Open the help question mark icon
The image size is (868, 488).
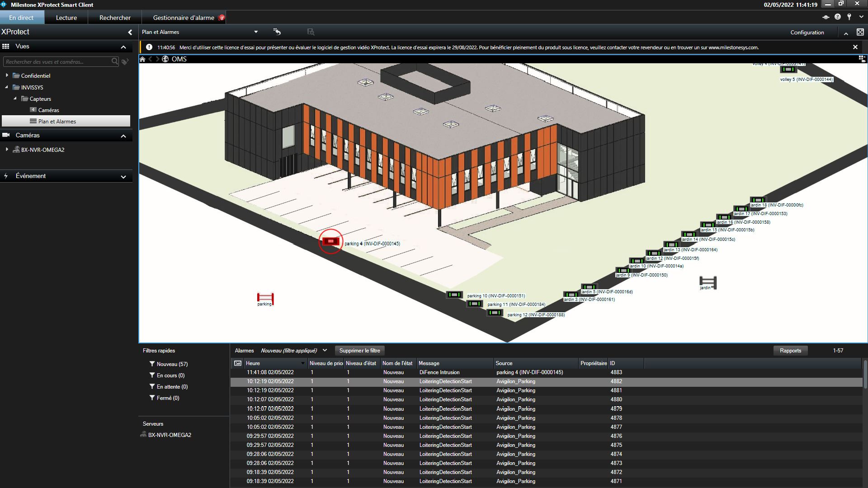838,17
